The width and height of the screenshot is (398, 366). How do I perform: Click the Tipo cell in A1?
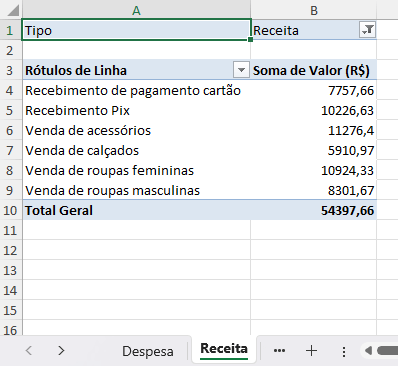pos(136,30)
